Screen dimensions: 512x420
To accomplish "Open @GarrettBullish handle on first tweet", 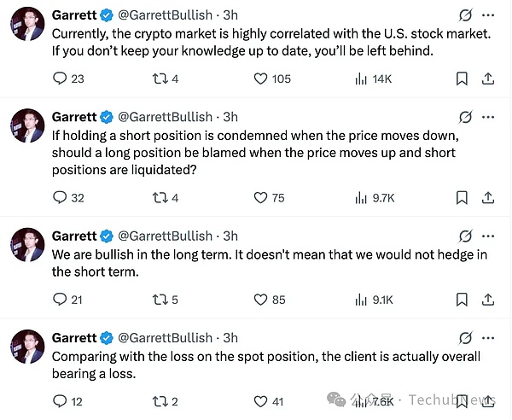I will [x=164, y=15].
